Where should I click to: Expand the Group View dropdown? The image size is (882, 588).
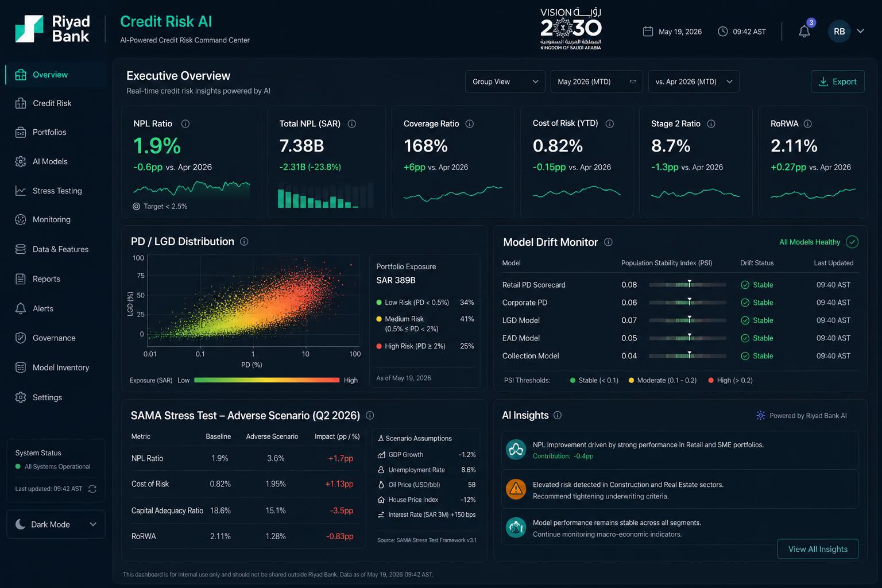pyautogui.click(x=505, y=82)
